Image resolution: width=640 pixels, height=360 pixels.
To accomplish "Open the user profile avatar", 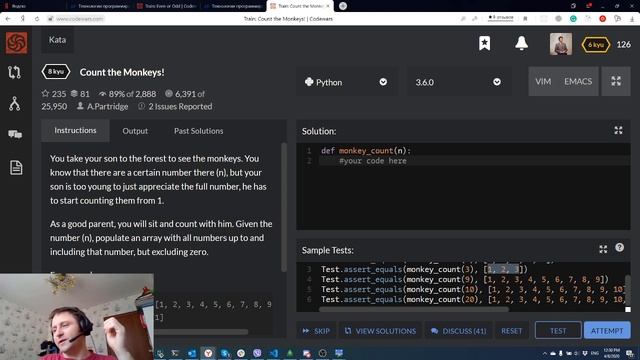I will 560,44.
